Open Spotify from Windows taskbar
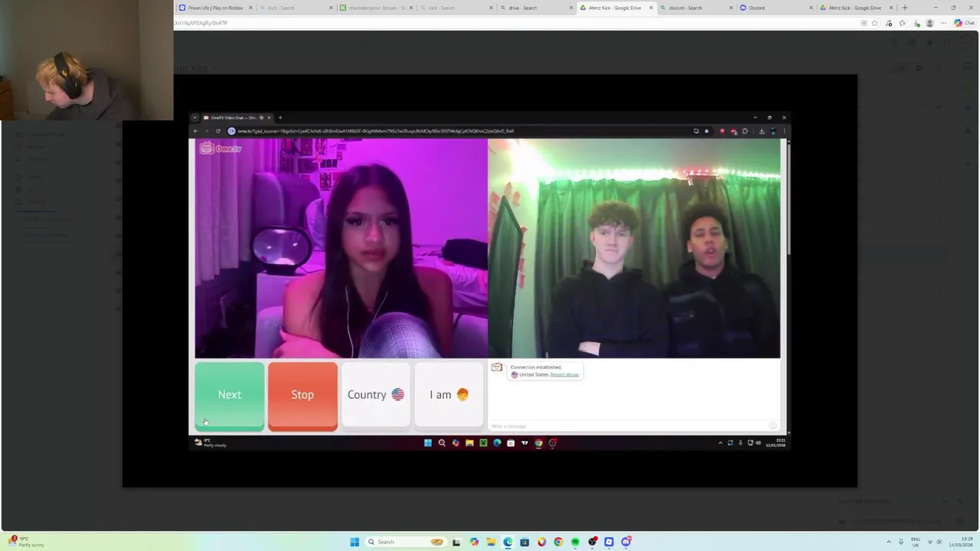980x551 pixels. pos(575,542)
